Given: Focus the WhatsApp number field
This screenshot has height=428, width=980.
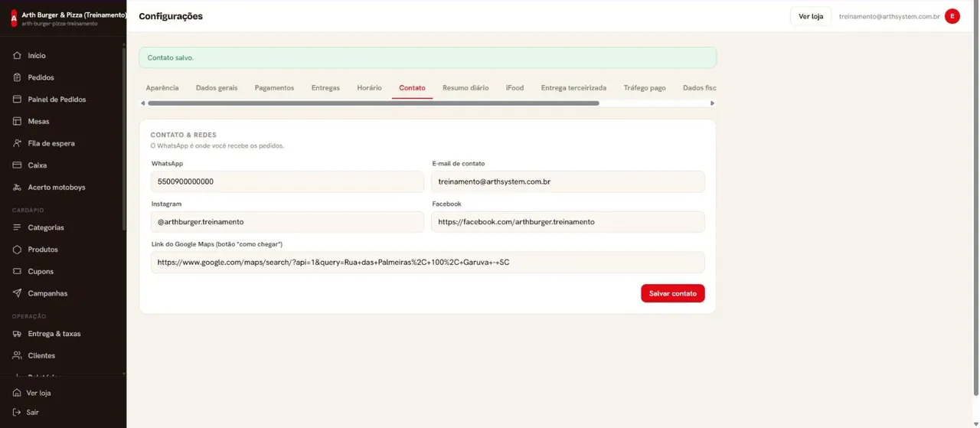Looking at the screenshot, I should [287, 181].
